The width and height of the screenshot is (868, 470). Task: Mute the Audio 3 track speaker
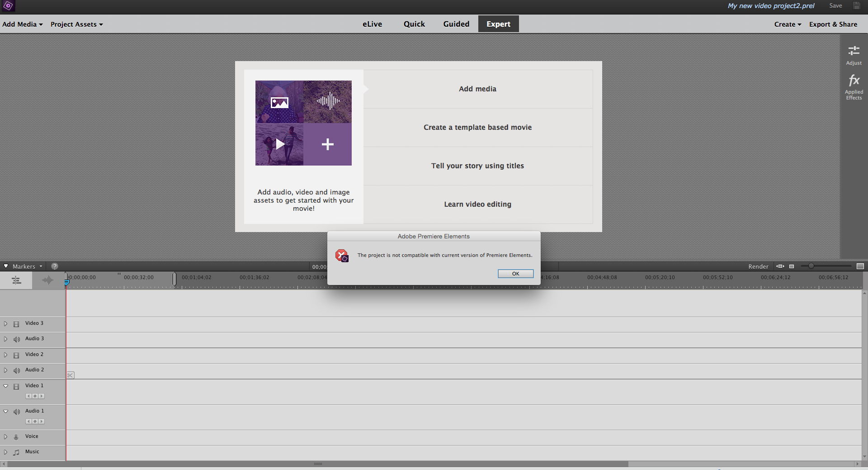17,339
